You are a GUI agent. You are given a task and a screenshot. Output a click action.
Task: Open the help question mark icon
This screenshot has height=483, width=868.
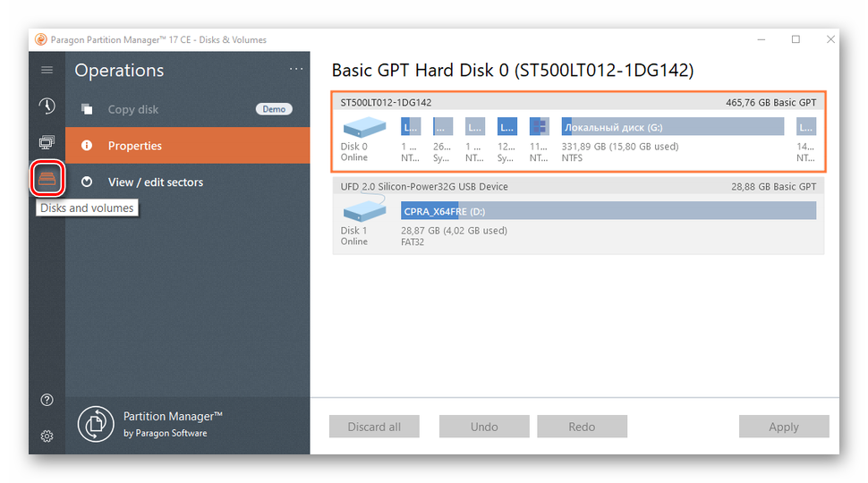47,400
